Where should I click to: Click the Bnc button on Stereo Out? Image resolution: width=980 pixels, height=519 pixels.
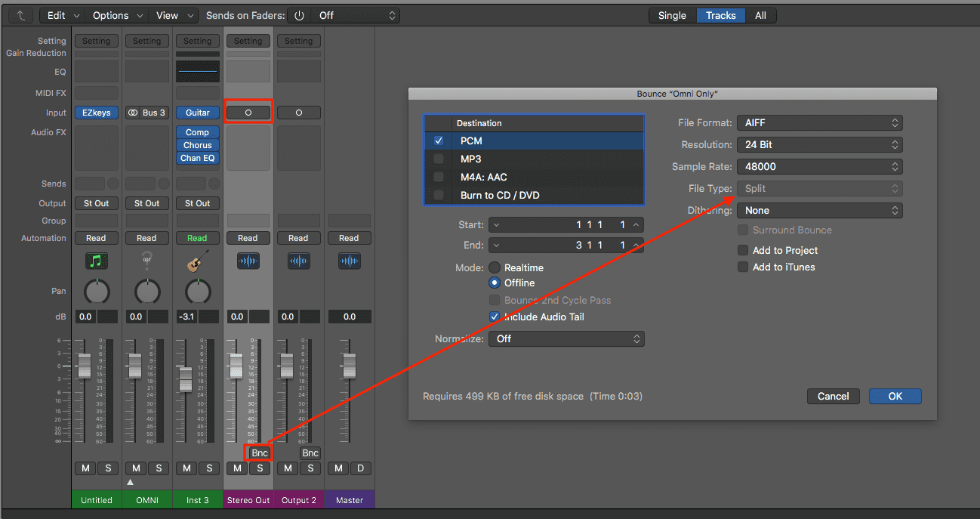pyautogui.click(x=259, y=453)
